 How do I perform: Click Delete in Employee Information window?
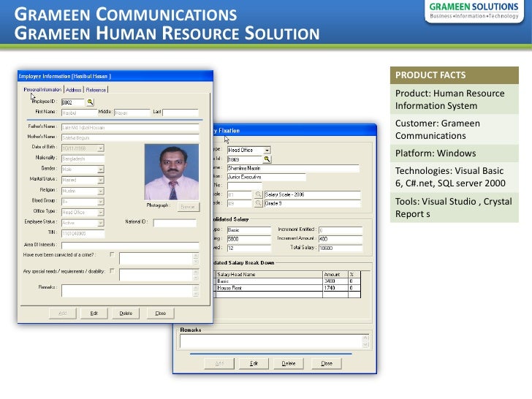click(x=126, y=313)
